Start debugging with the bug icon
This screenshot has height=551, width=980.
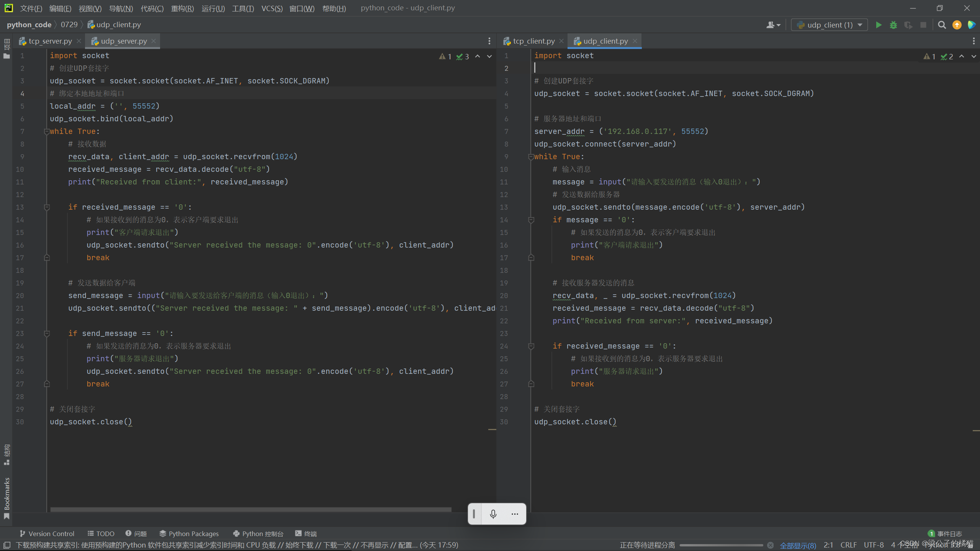tap(893, 25)
